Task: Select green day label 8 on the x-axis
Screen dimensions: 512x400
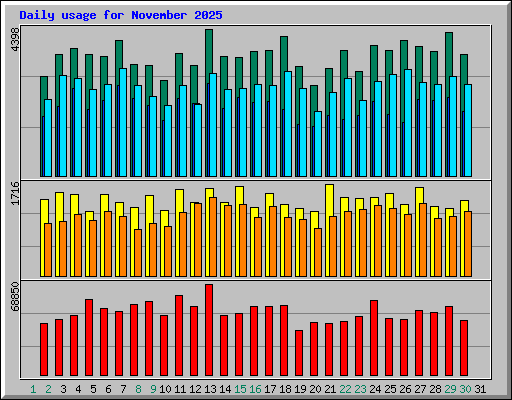Action: coord(138,389)
